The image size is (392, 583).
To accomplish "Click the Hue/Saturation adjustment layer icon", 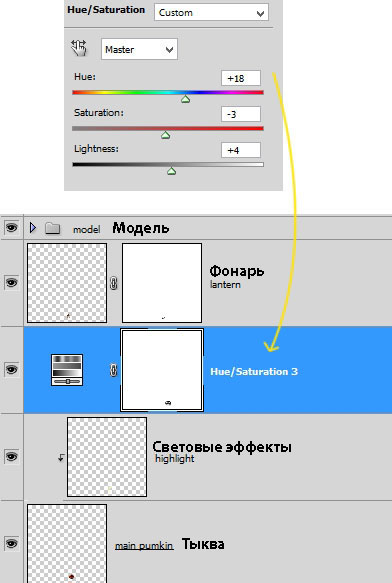I will 67,370.
